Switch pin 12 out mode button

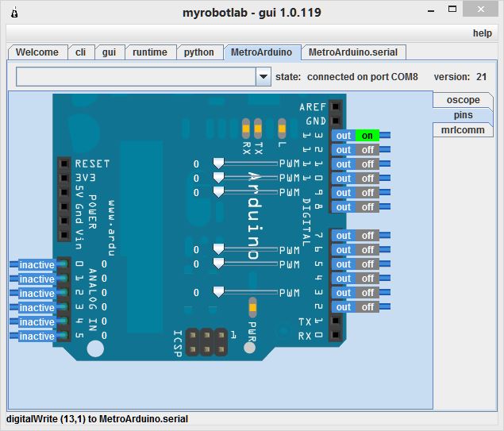click(344, 150)
